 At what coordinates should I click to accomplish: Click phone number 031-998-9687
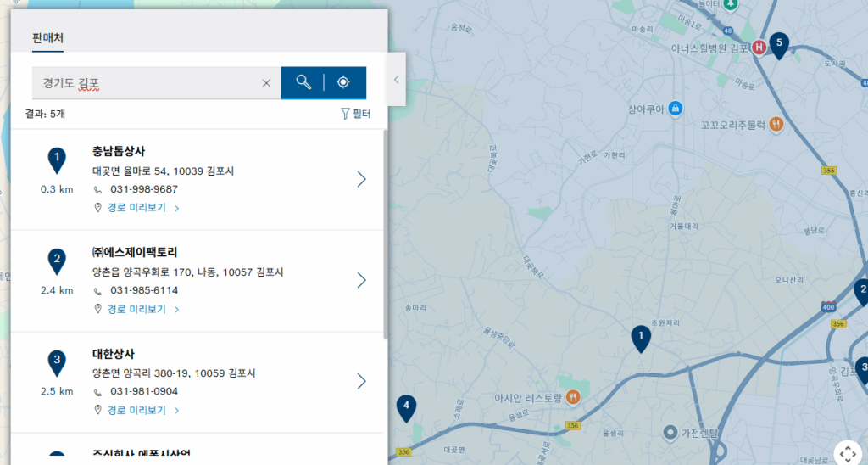144,189
